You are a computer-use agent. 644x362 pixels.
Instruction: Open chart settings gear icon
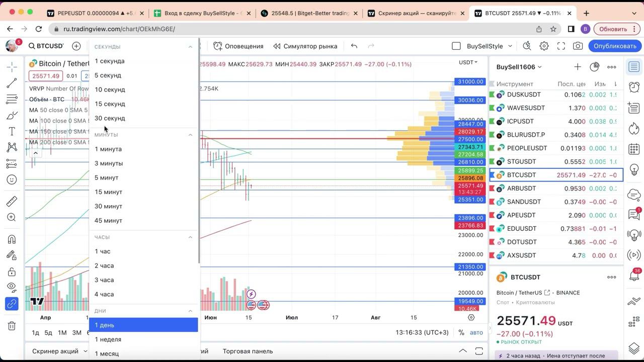pos(544,46)
